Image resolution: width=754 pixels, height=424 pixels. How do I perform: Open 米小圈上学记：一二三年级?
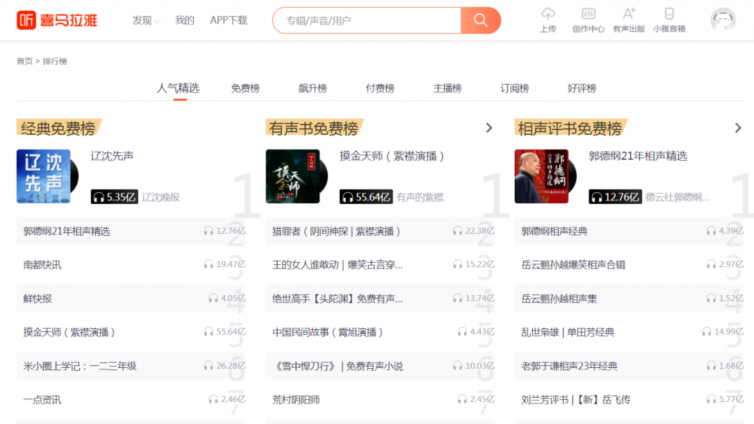point(80,366)
